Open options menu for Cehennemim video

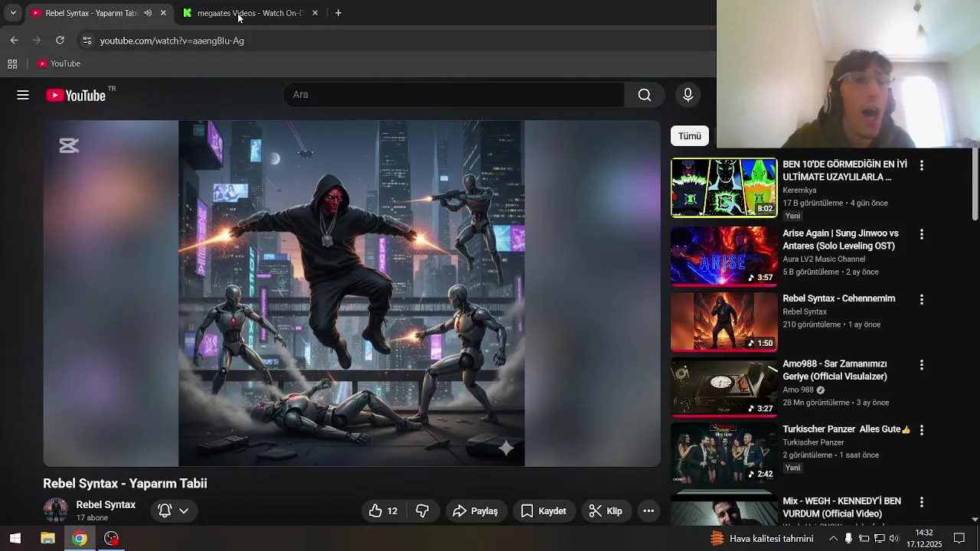click(922, 299)
